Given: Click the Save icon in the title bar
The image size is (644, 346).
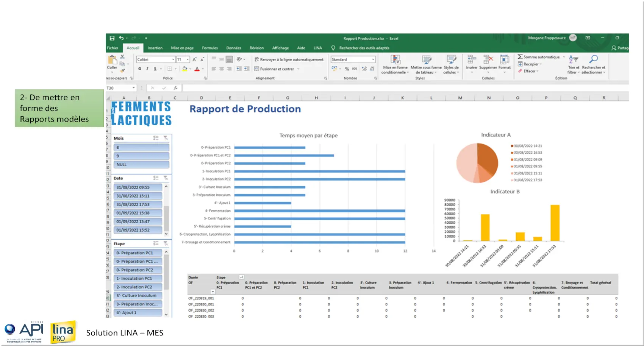Looking at the screenshot, I should 112,38.
